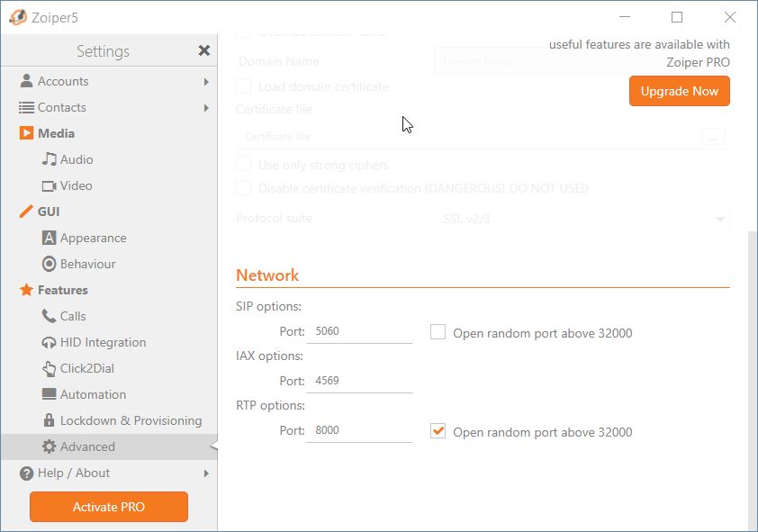Click the Behaviour target icon

click(49, 264)
